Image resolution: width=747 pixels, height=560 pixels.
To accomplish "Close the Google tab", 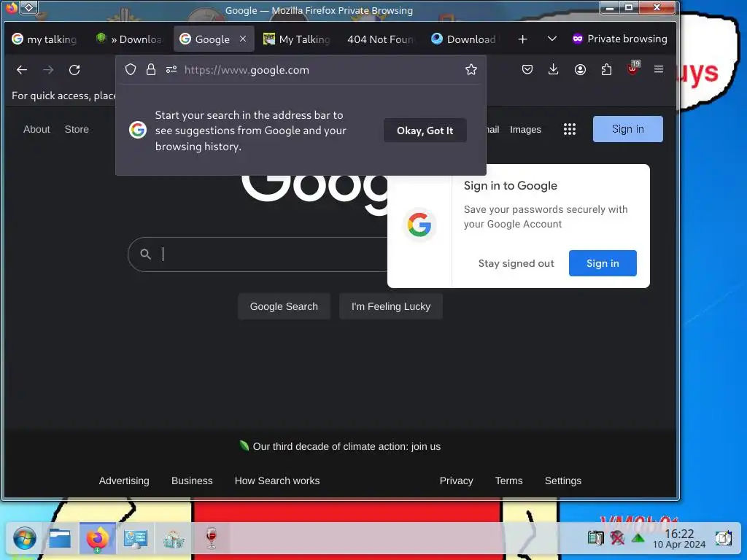I will (x=243, y=39).
